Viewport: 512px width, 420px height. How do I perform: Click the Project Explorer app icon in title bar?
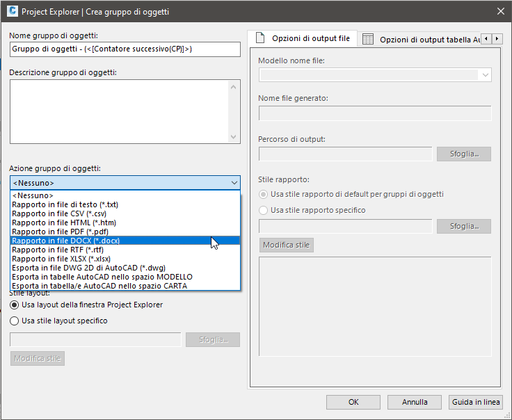point(11,11)
